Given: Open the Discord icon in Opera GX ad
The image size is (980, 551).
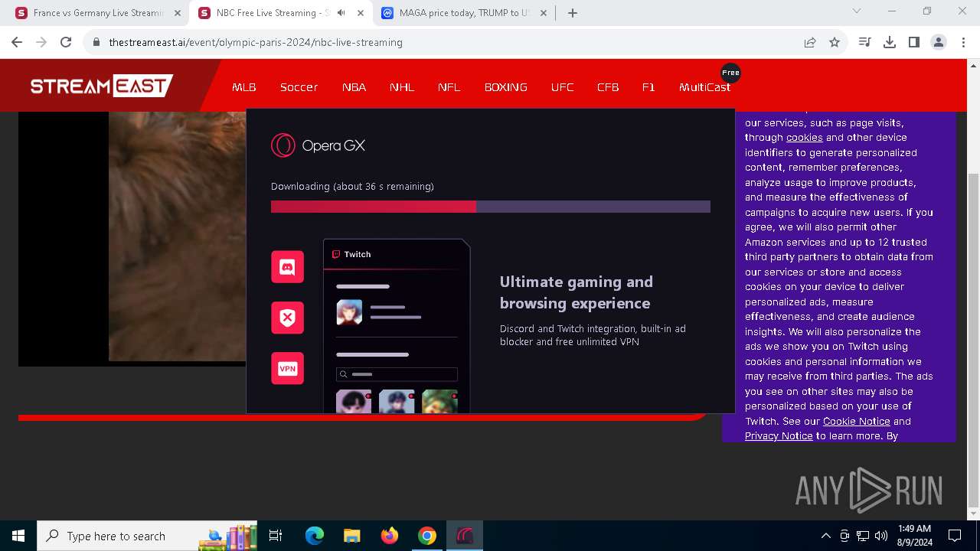Looking at the screenshot, I should tap(287, 267).
